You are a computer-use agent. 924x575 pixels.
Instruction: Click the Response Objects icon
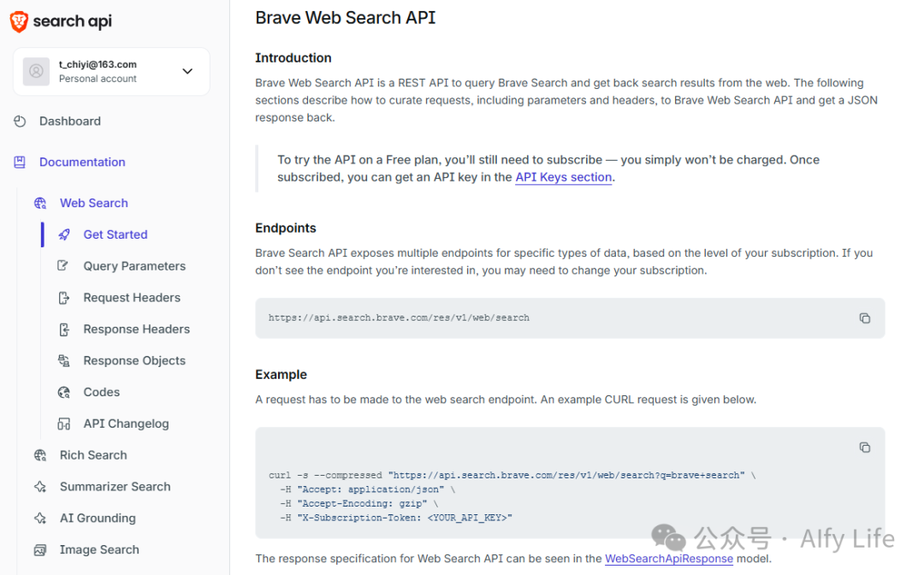(x=63, y=360)
